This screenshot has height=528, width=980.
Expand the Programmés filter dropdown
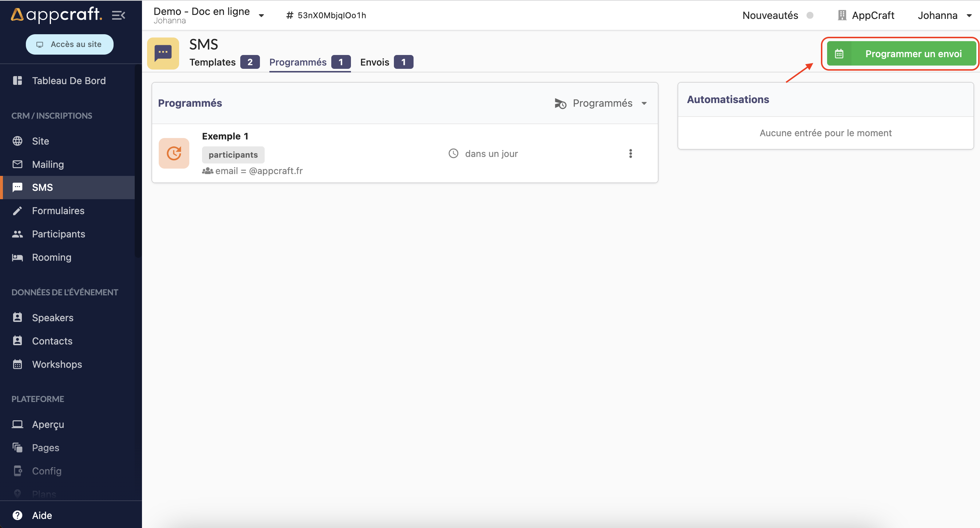click(644, 103)
